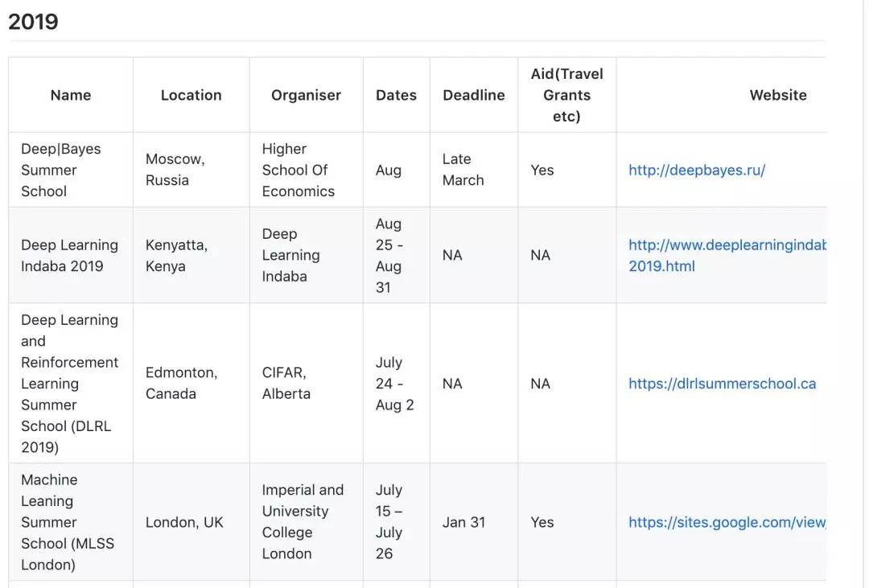Screen dimensions: 869x588
Task: Click the Deadline column header
Action: pos(474,95)
